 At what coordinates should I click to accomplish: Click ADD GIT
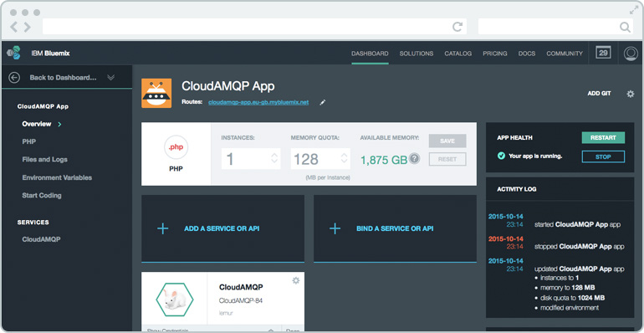tap(599, 94)
